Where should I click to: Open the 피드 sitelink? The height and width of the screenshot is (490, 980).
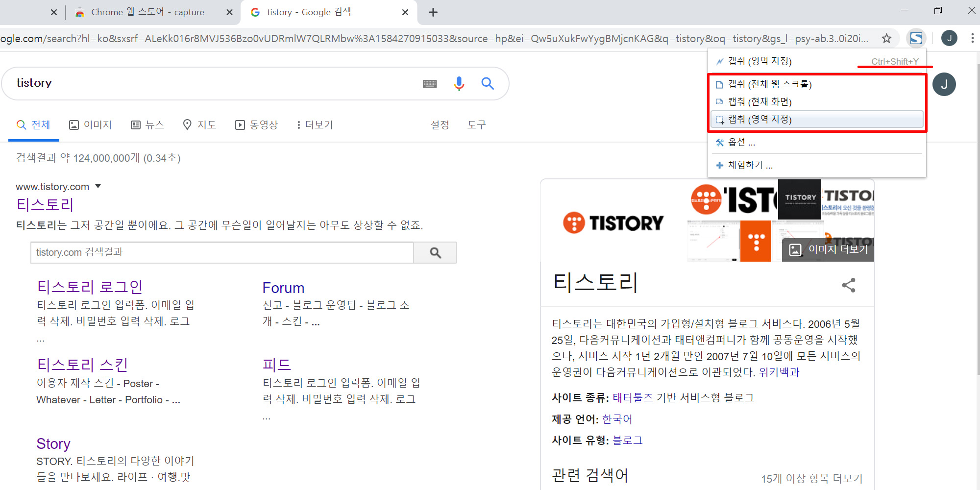pos(277,365)
